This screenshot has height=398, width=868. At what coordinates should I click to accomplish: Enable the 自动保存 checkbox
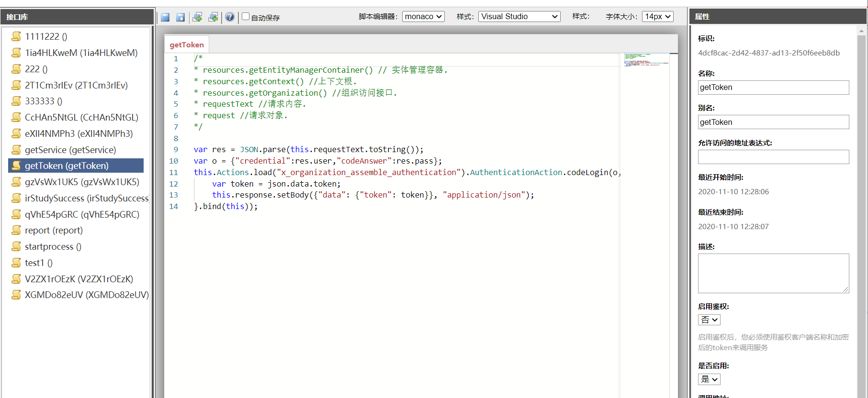pos(246,16)
